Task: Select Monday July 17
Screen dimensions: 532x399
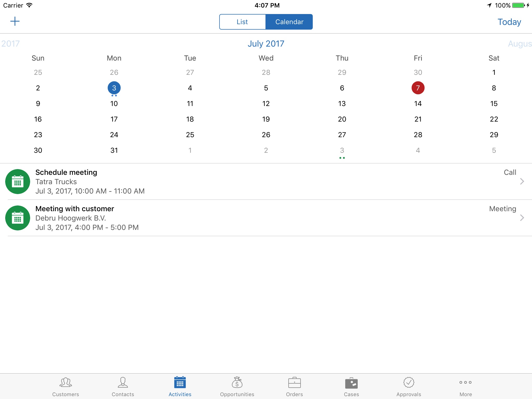Action: coord(114,119)
